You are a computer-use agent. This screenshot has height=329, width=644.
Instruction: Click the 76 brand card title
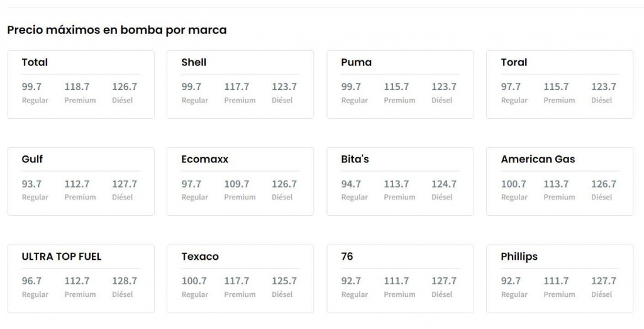coord(347,257)
